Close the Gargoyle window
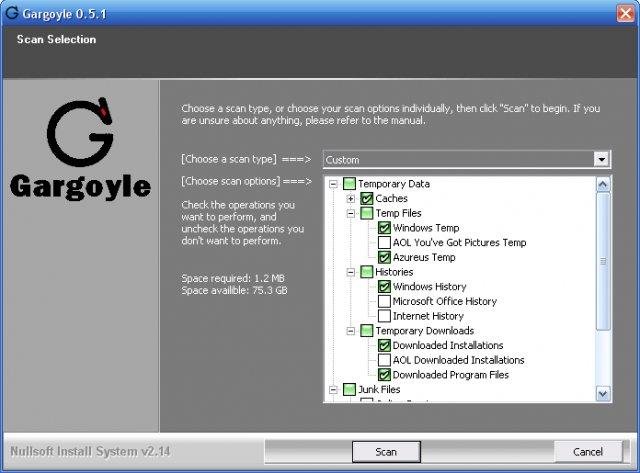The width and height of the screenshot is (640, 473). 625,13
